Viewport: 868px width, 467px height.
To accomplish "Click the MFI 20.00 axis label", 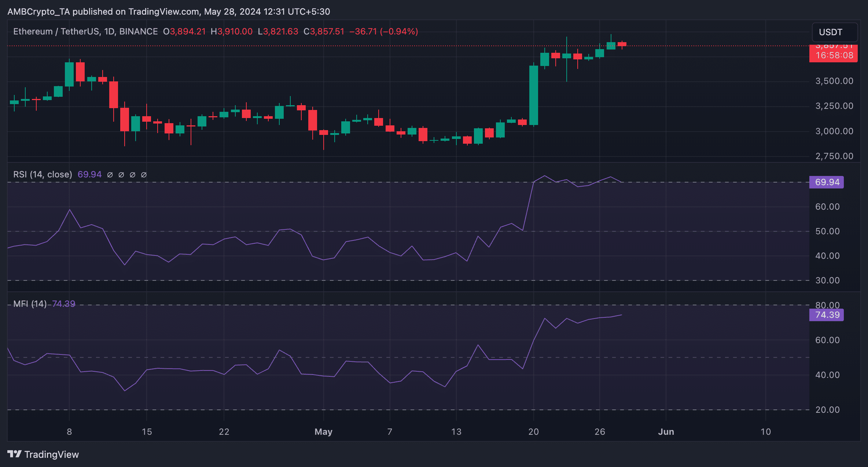I will [x=827, y=410].
